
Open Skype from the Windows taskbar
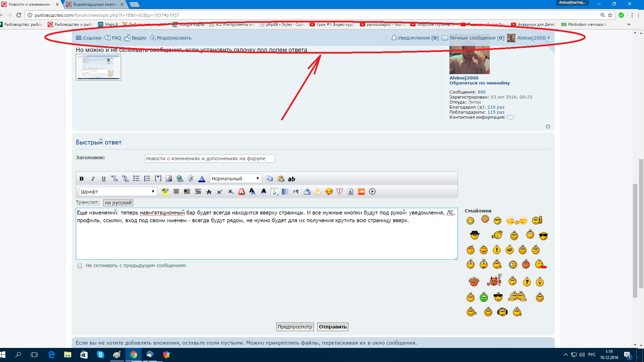click(x=100, y=355)
